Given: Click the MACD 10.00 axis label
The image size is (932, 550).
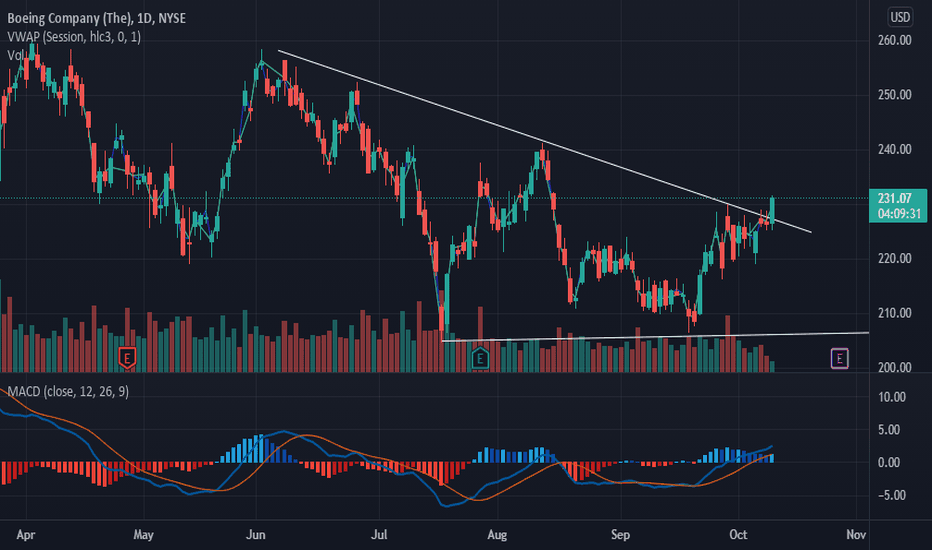Looking at the screenshot, I should (892, 397).
